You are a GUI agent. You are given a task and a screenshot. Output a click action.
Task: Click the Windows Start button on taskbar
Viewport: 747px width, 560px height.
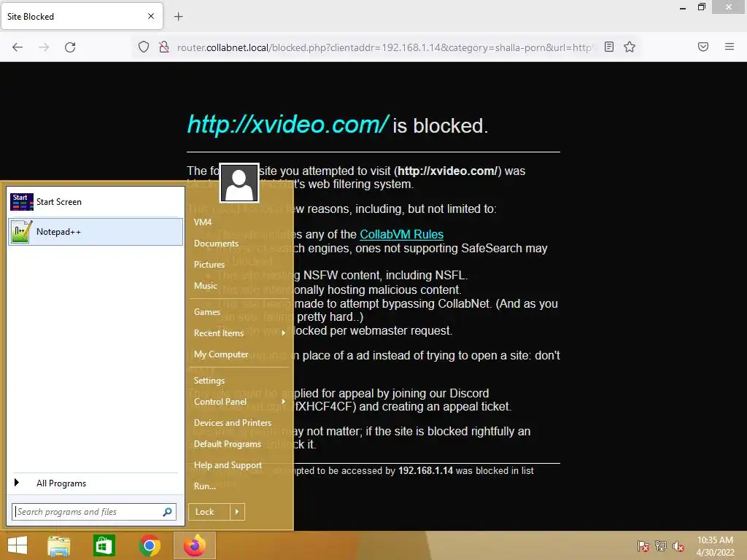pos(18,545)
